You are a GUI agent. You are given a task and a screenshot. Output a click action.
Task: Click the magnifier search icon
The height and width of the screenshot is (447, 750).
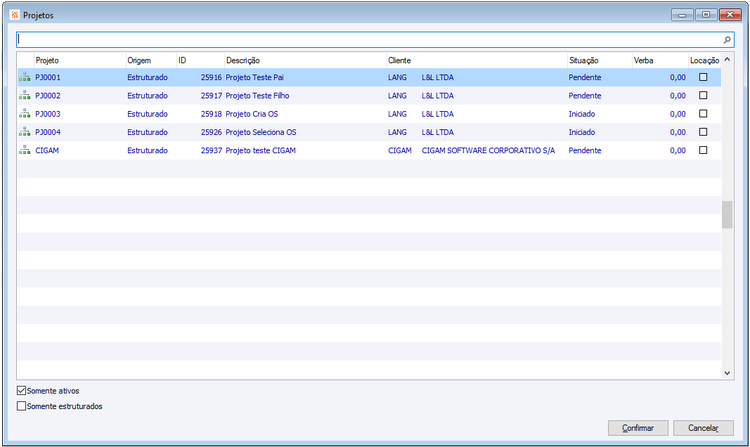point(727,40)
